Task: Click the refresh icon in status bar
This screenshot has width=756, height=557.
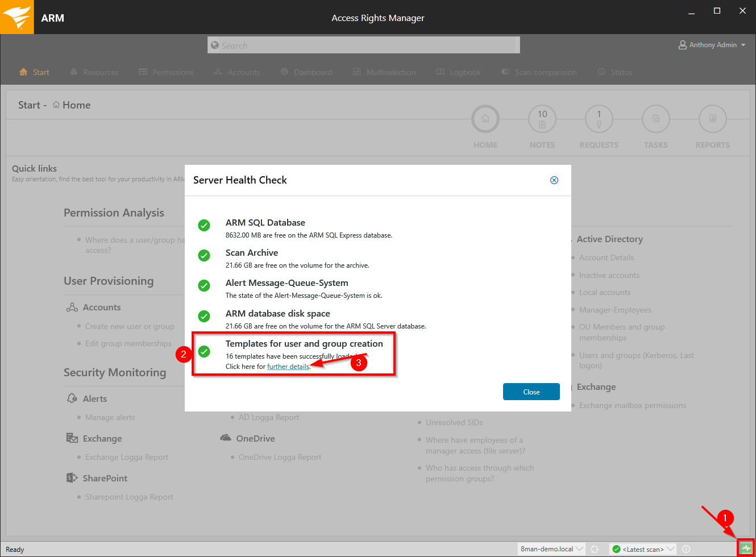Action: click(595, 549)
